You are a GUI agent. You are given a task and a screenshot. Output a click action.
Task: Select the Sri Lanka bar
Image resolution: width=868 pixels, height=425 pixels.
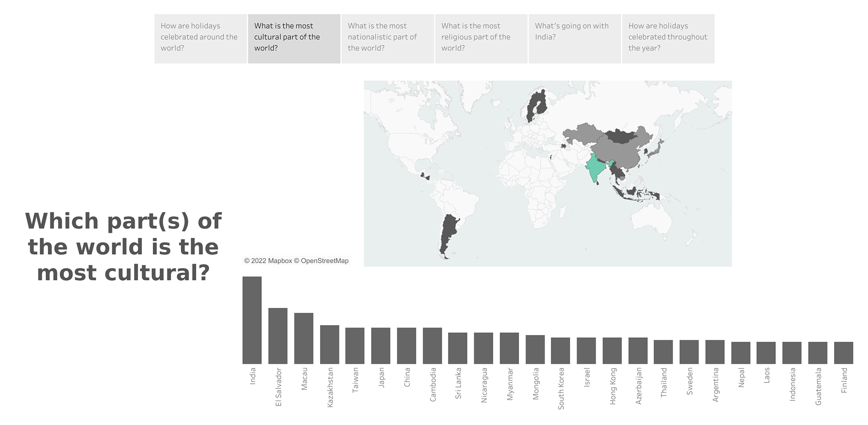(x=458, y=348)
